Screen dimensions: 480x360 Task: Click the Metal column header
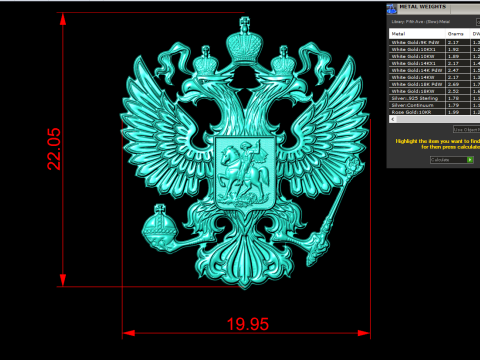[x=417, y=34]
